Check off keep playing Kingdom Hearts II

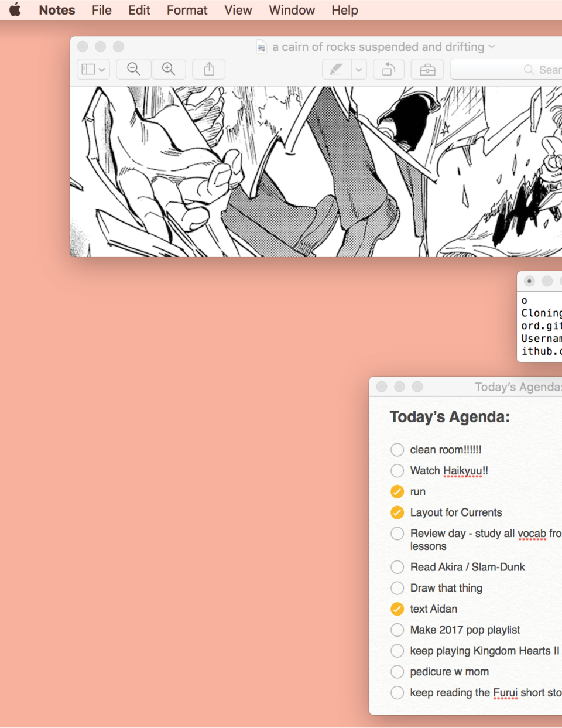click(397, 651)
